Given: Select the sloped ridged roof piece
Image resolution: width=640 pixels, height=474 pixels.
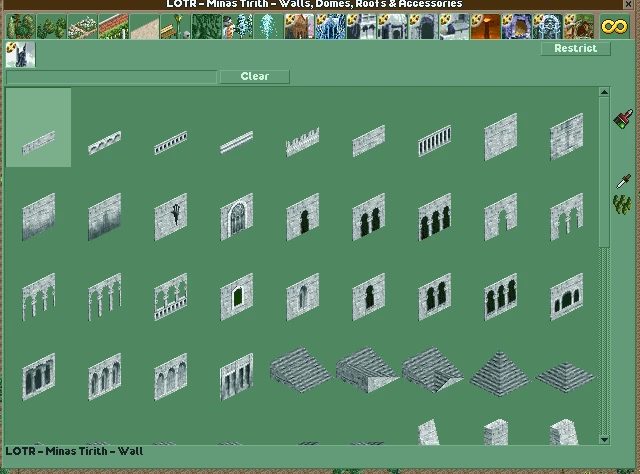Looking at the screenshot, I should pyautogui.click(x=301, y=370).
